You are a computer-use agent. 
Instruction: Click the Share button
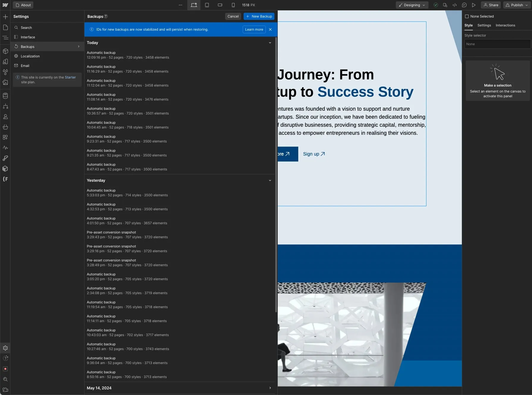pyautogui.click(x=491, y=5)
